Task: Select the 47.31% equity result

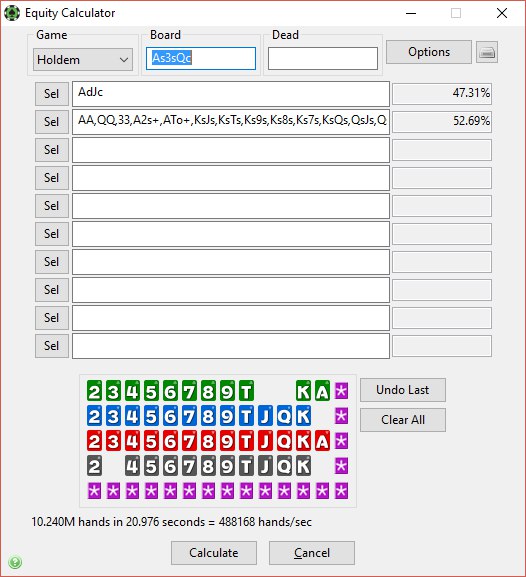Action: tap(442, 94)
